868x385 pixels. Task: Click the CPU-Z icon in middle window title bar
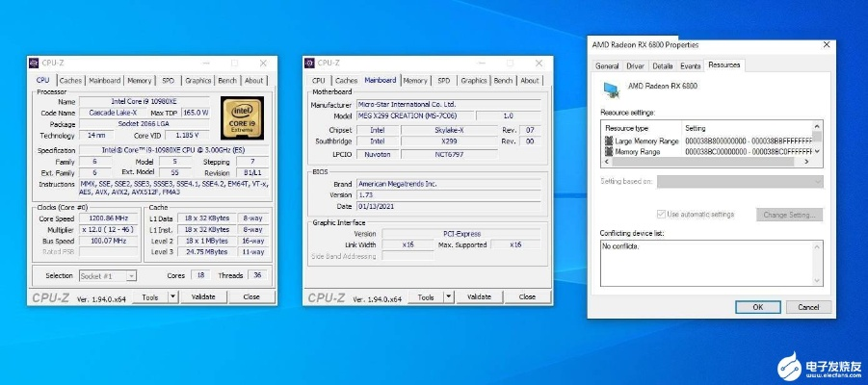click(309, 63)
